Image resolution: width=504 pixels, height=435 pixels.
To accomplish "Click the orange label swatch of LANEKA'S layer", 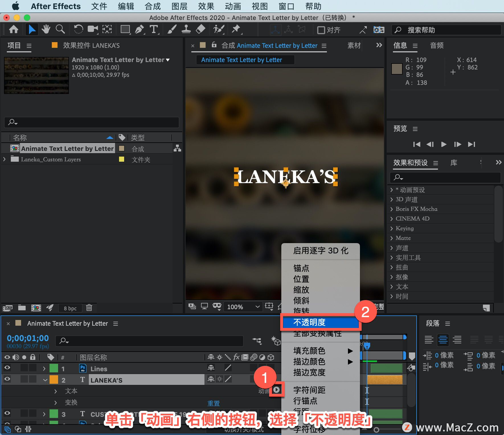I will 54,380.
